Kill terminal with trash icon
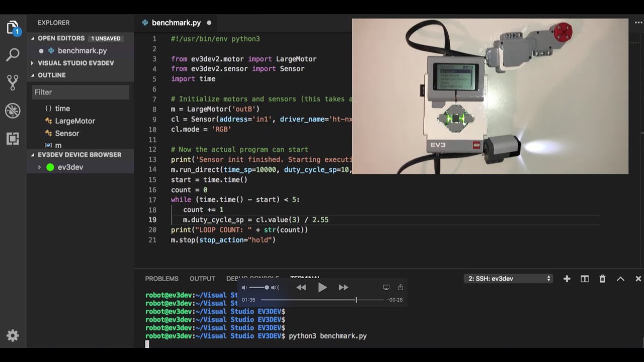 click(x=602, y=279)
